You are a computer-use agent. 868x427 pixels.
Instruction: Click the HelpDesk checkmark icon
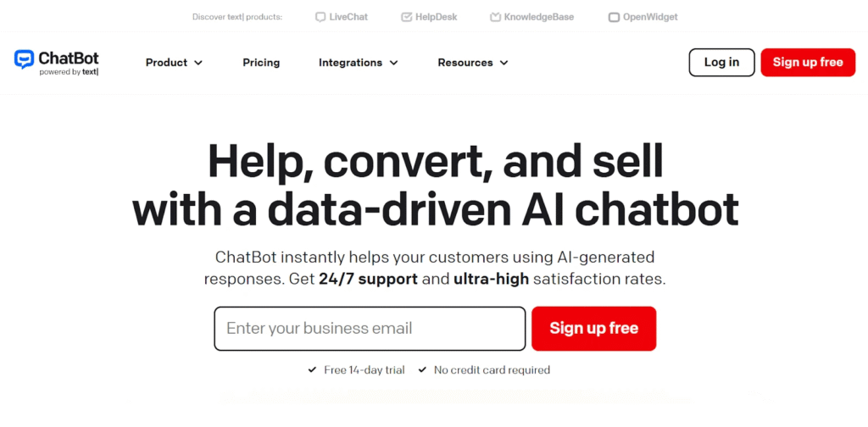tap(406, 17)
